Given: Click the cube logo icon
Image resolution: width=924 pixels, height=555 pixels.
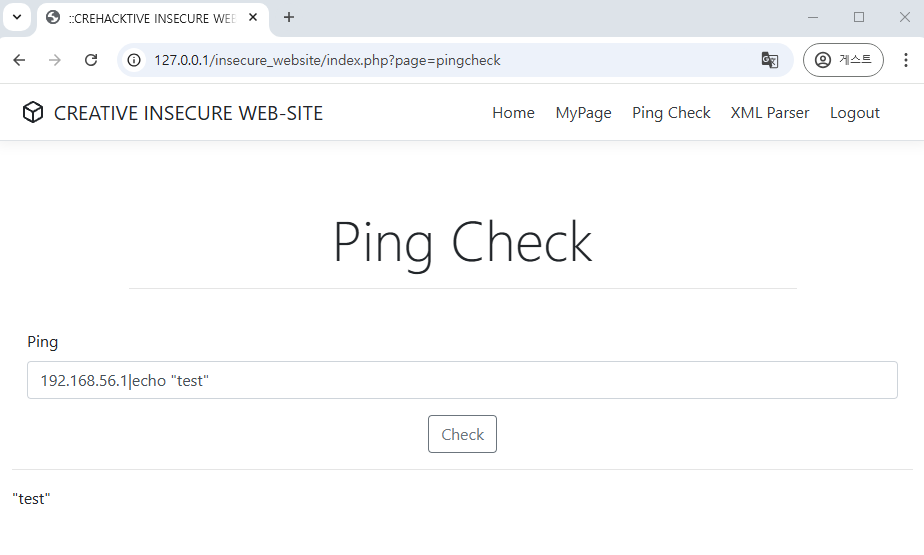Looking at the screenshot, I should click(x=33, y=112).
